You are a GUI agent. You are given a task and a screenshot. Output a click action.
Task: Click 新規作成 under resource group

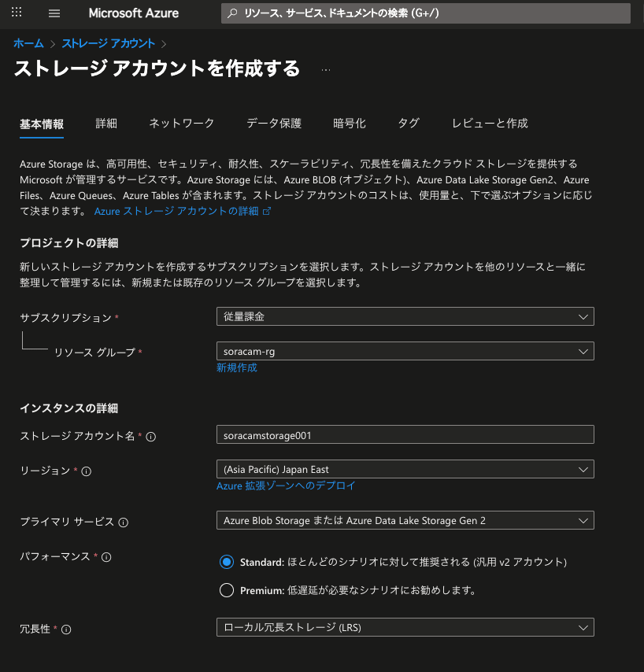tap(237, 367)
